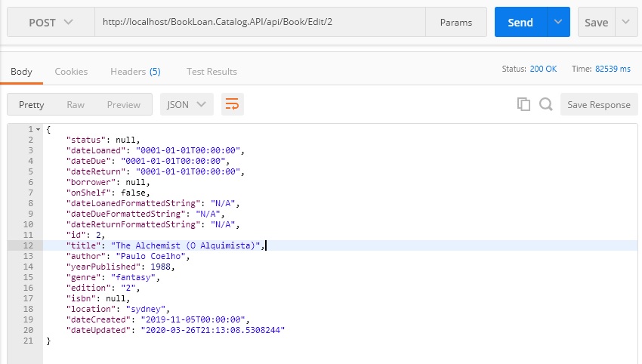642x364 pixels.
Task: Switch to the Cookies tab
Action: click(71, 72)
